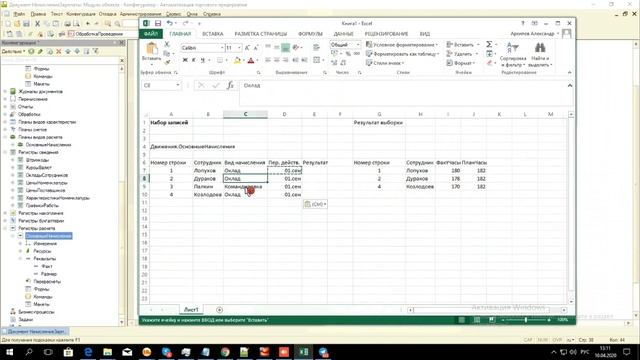640x360 pixels.
Task: Select the column C header
Action: (245, 114)
